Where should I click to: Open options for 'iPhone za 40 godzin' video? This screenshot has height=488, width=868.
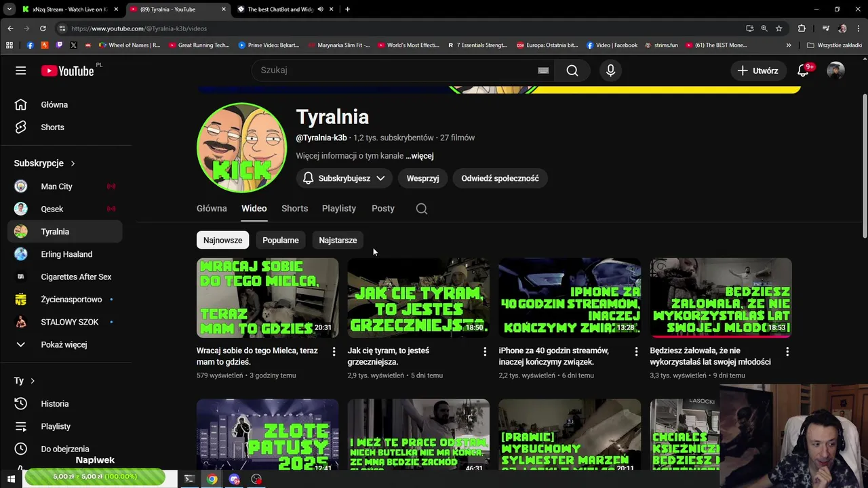tap(636, 352)
